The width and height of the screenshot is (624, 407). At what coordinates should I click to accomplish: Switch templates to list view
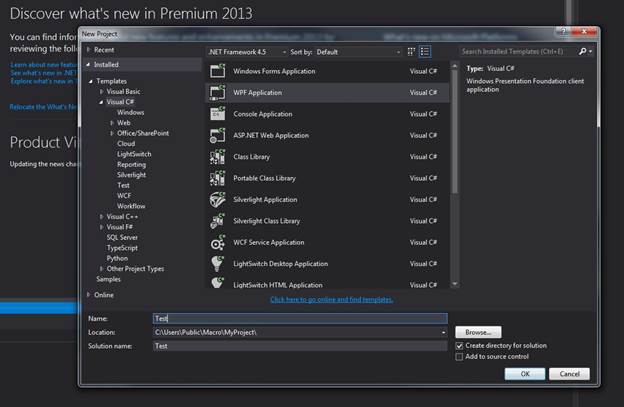[425, 51]
